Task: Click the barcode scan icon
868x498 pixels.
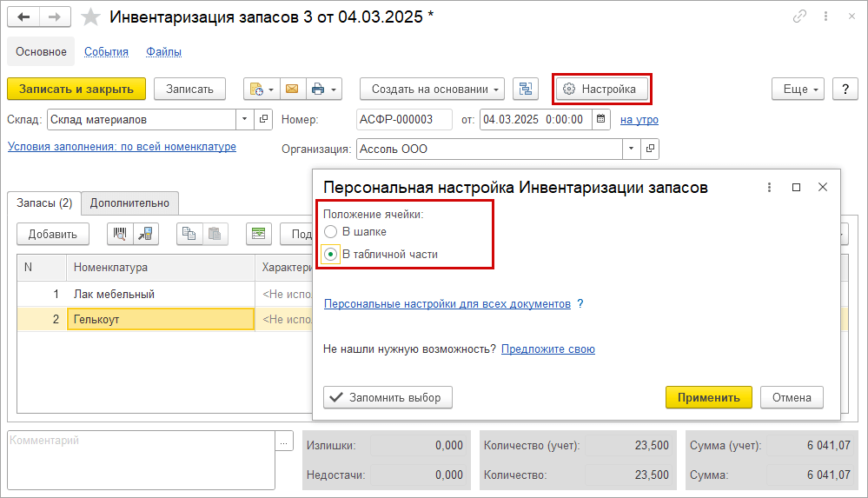Action: coord(120,233)
